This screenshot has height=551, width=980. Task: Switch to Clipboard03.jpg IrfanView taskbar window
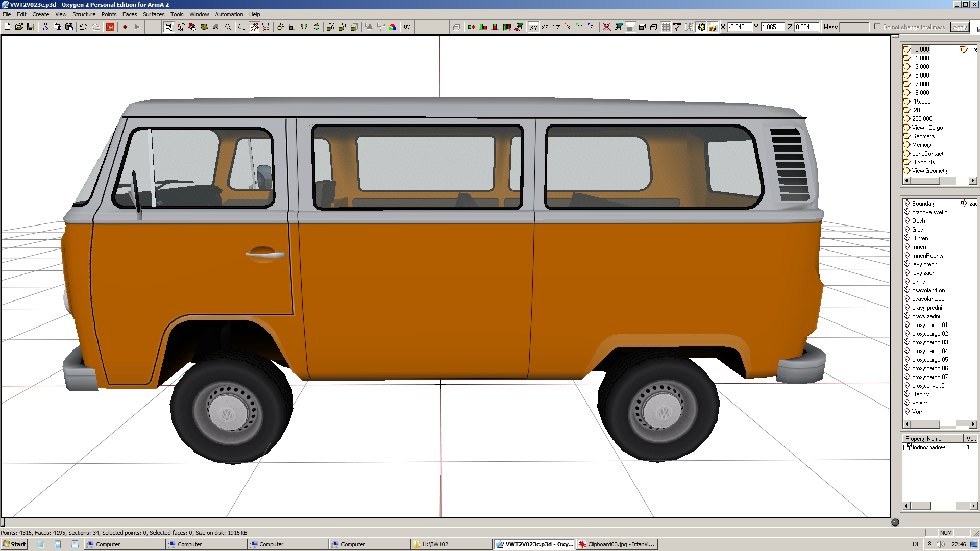[616, 544]
